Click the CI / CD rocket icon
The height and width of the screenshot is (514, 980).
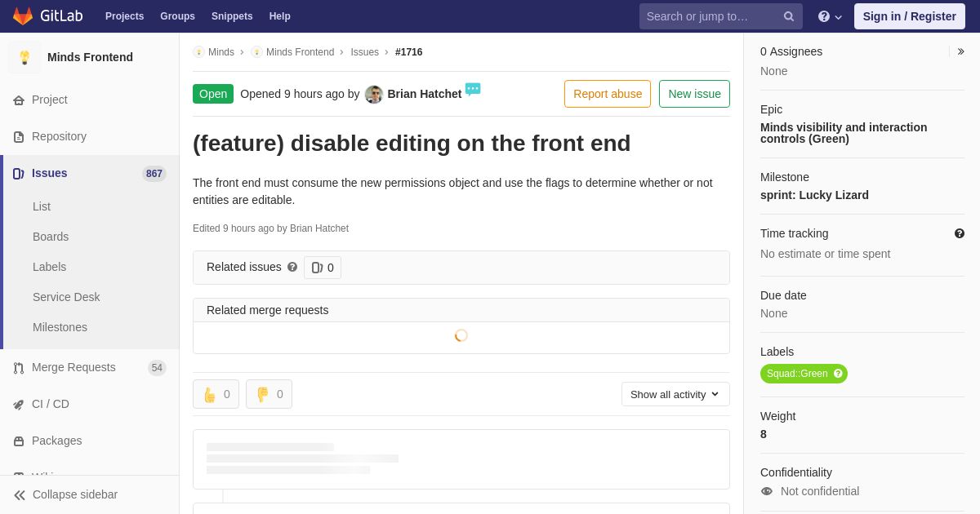point(19,405)
